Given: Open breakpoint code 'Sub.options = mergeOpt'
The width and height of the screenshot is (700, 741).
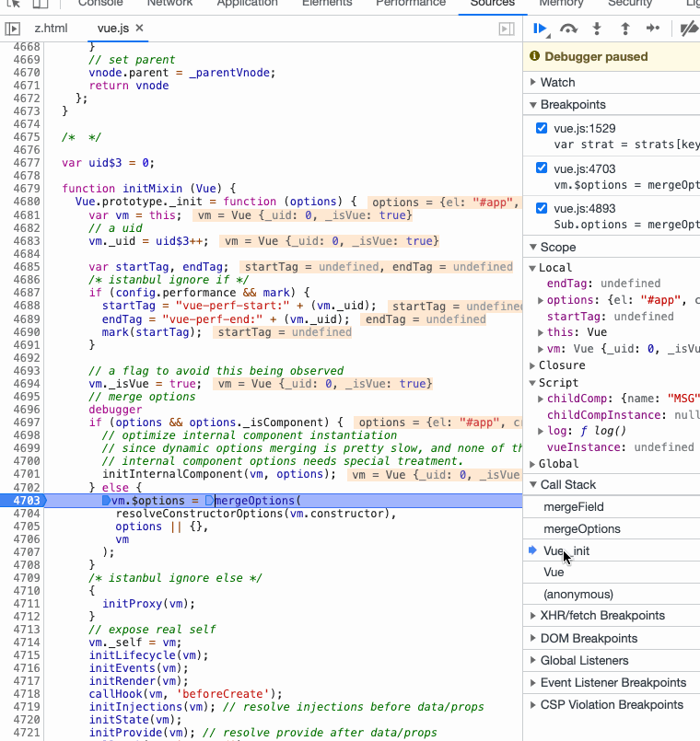Looking at the screenshot, I should point(626,225).
